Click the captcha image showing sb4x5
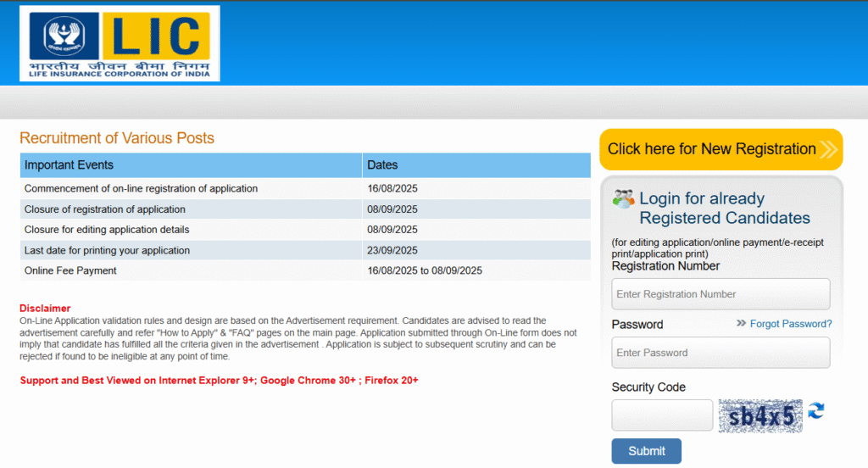This screenshot has width=868, height=468. click(x=760, y=415)
